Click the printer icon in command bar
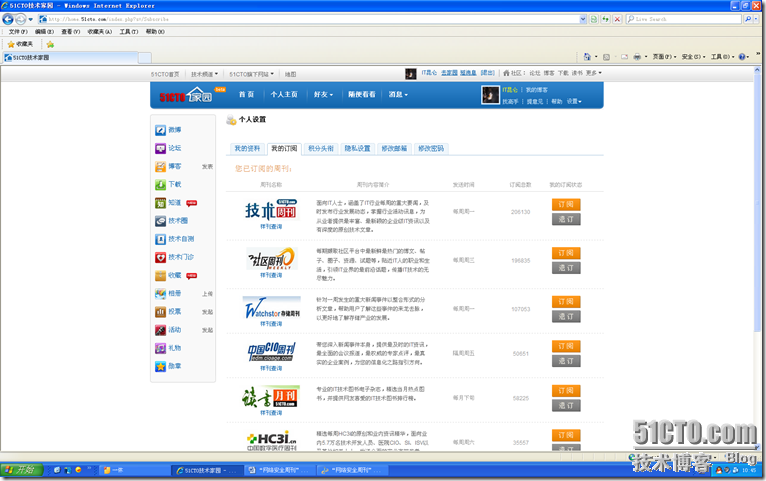Image resolution: width=766 pixels, height=481 pixels. click(x=637, y=57)
